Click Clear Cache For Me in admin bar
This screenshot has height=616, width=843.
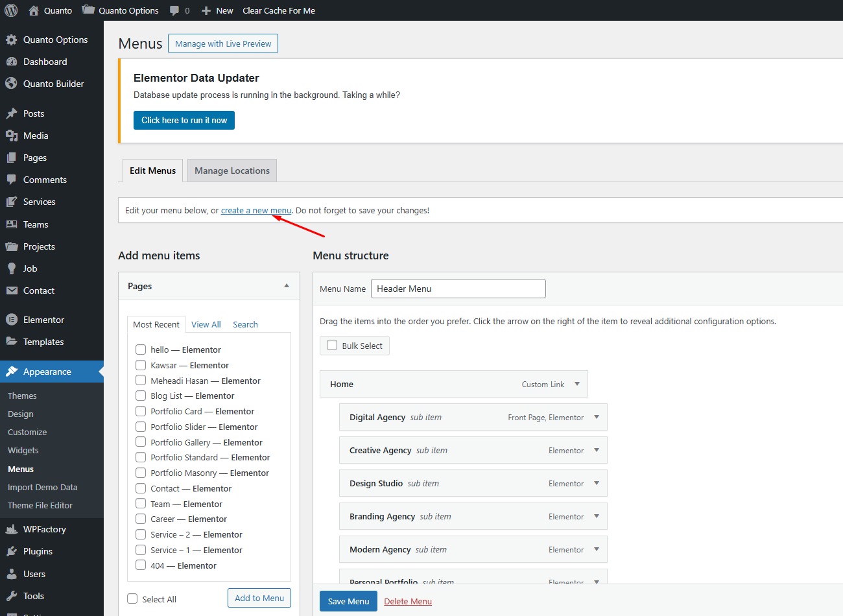click(279, 10)
